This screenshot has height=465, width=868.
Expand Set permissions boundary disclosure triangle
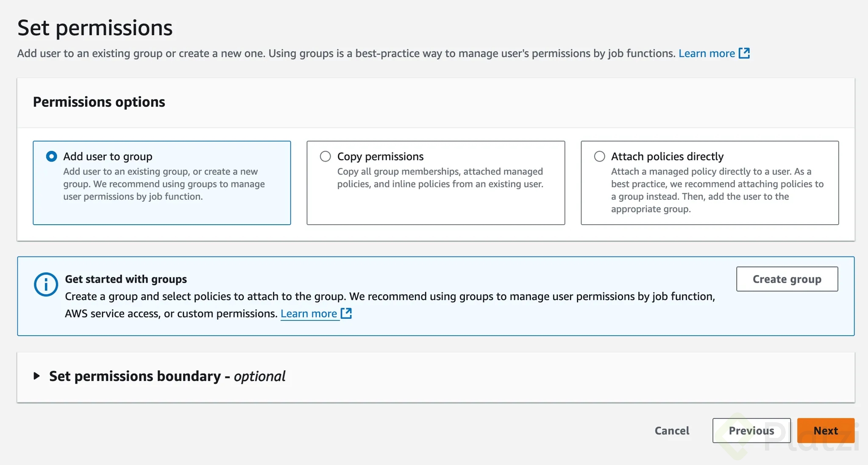(x=37, y=376)
